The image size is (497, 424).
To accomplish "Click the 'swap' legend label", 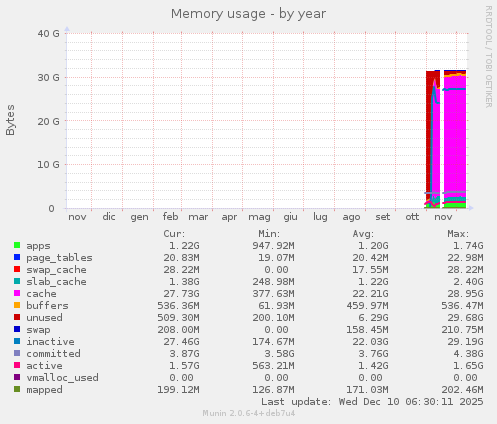I will tap(38, 330).
